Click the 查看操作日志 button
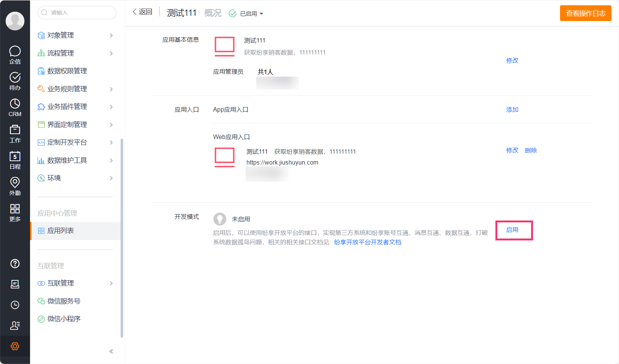The width and height of the screenshot is (619, 364). (585, 14)
